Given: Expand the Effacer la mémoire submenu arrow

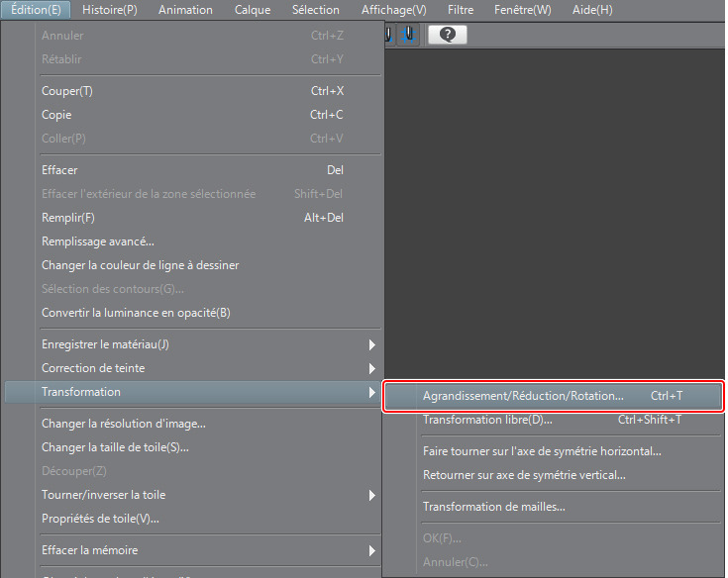Looking at the screenshot, I should (x=371, y=550).
